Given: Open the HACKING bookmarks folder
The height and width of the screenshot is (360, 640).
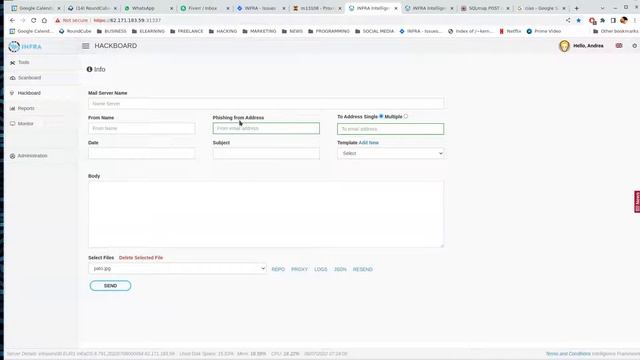Looking at the screenshot, I should 223,31.
